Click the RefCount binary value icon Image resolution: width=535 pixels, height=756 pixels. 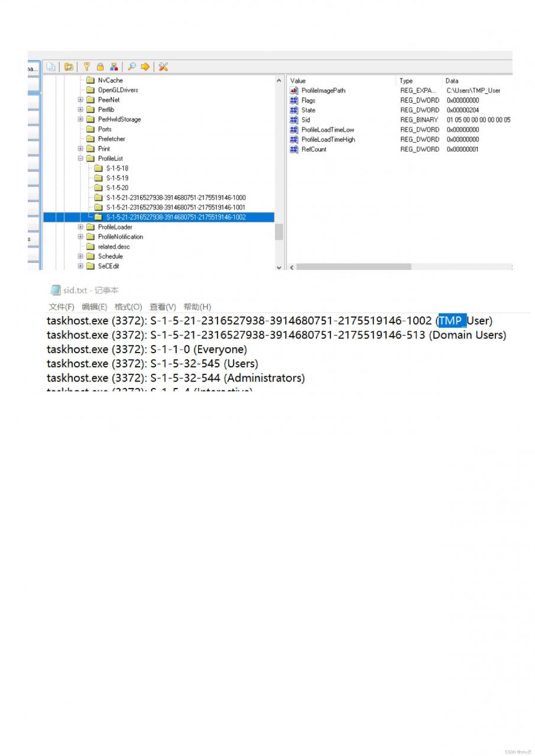294,149
